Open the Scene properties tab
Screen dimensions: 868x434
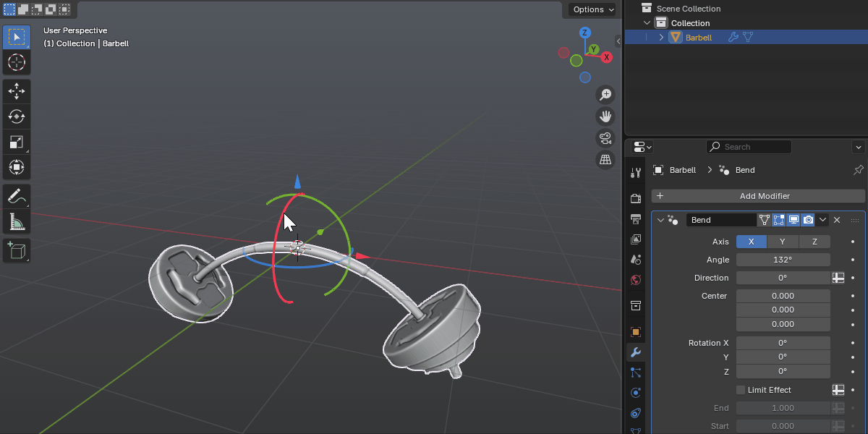(x=636, y=259)
